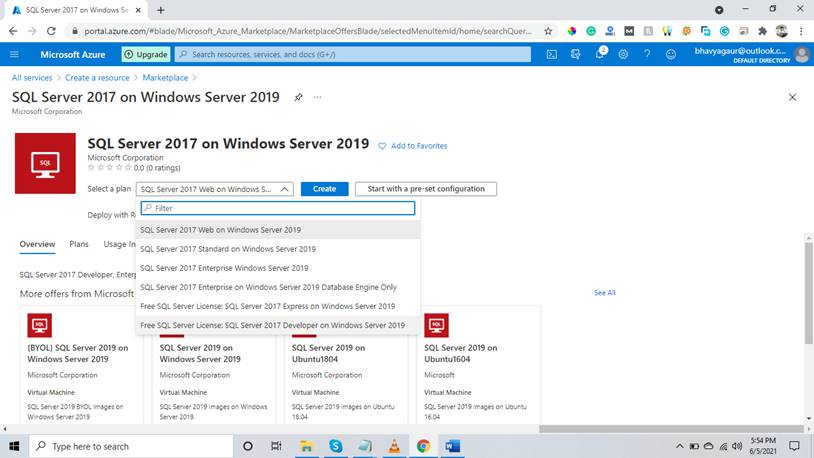Choose Enterprise Database Engine Only plan
The height and width of the screenshot is (458, 814).
pyautogui.click(x=278, y=287)
